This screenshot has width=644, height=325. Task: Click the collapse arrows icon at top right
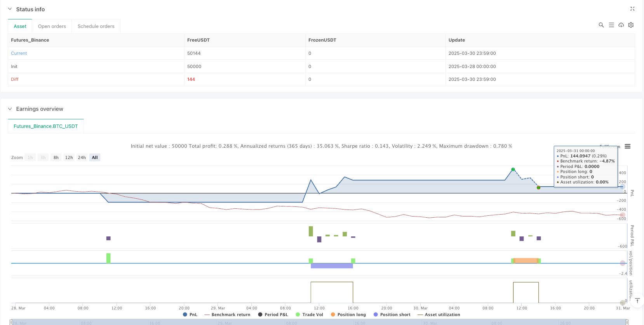(x=632, y=9)
